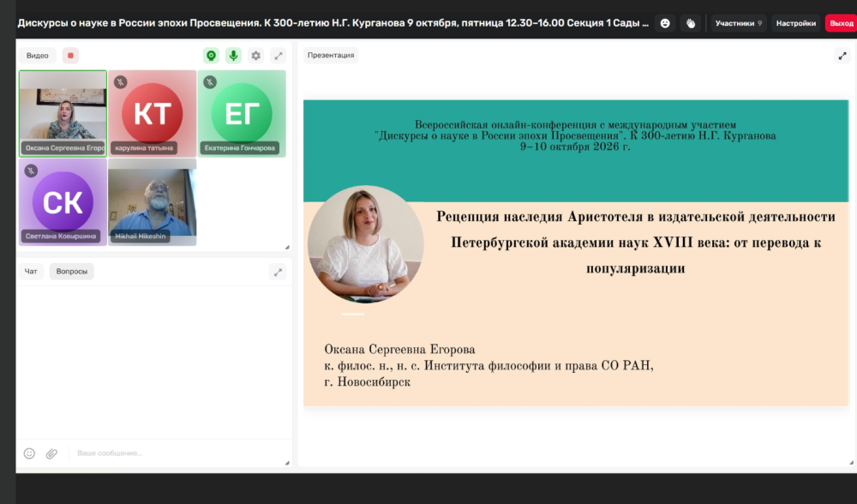Screen dimensions: 857x504
Task: Select Оксана Сергеевна video thumbnail
Action: pyautogui.click(x=63, y=114)
